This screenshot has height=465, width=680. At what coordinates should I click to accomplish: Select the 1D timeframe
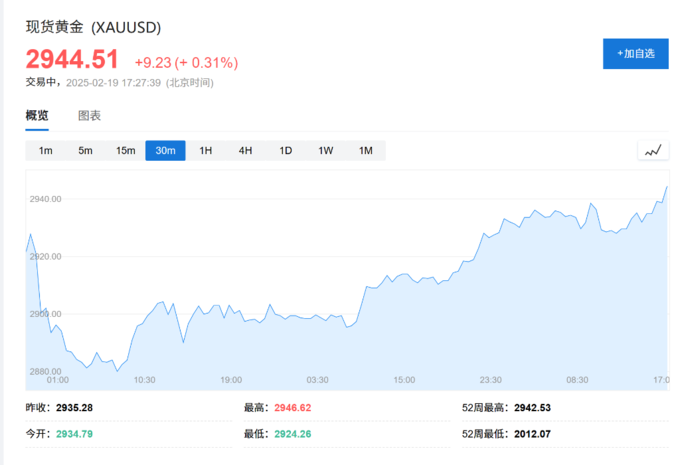click(x=285, y=151)
